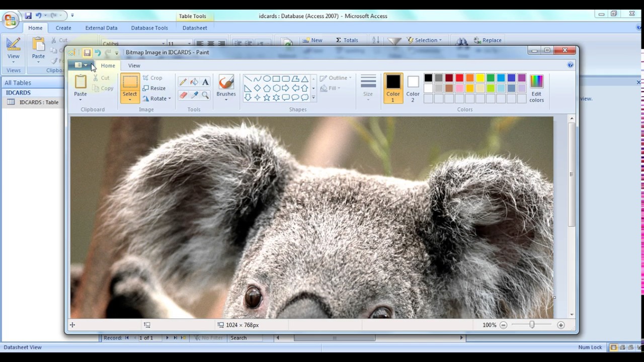The height and width of the screenshot is (362, 644).
Task: Click the zoom in plus button
Action: tap(560, 325)
